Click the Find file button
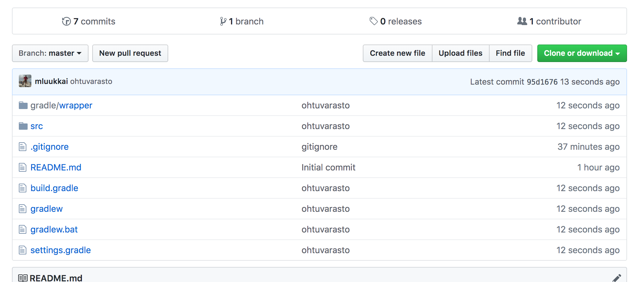This screenshot has height=282, width=644. [510, 53]
